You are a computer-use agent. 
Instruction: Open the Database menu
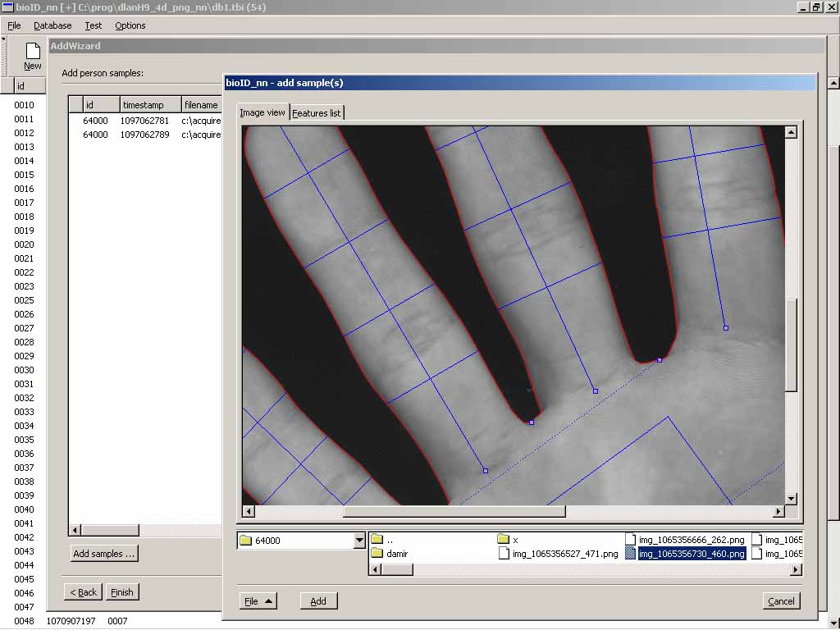pyautogui.click(x=52, y=25)
